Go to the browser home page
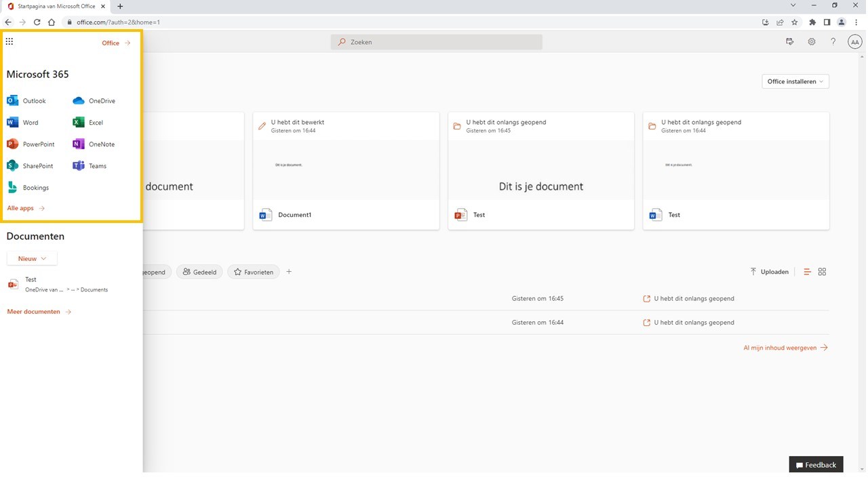 (x=52, y=22)
